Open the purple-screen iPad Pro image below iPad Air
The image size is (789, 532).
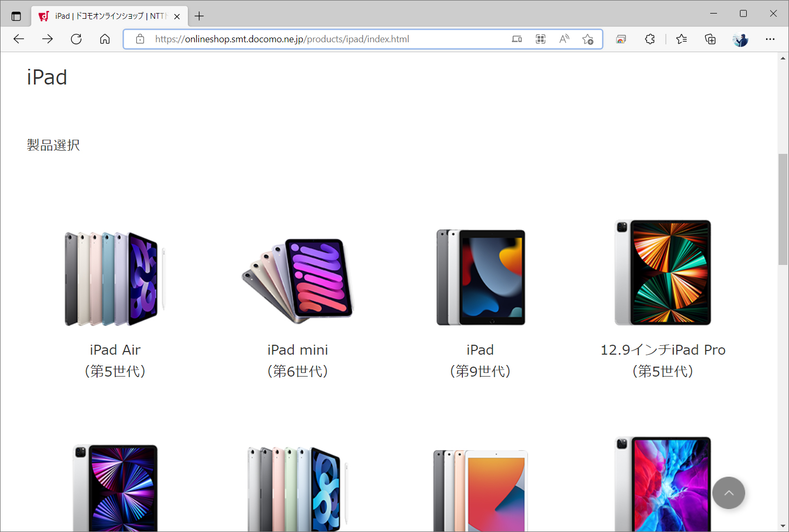click(115, 488)
